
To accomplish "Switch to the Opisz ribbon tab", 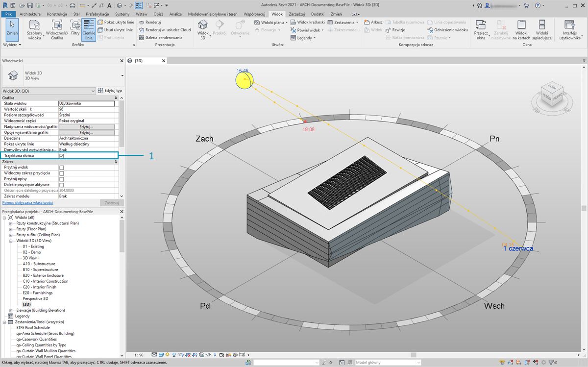I will pyautogui.click(x=158, y=14).
